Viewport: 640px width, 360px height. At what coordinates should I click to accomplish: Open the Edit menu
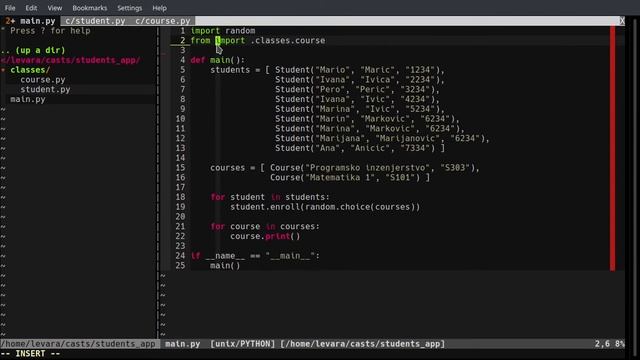pos(31,8)
